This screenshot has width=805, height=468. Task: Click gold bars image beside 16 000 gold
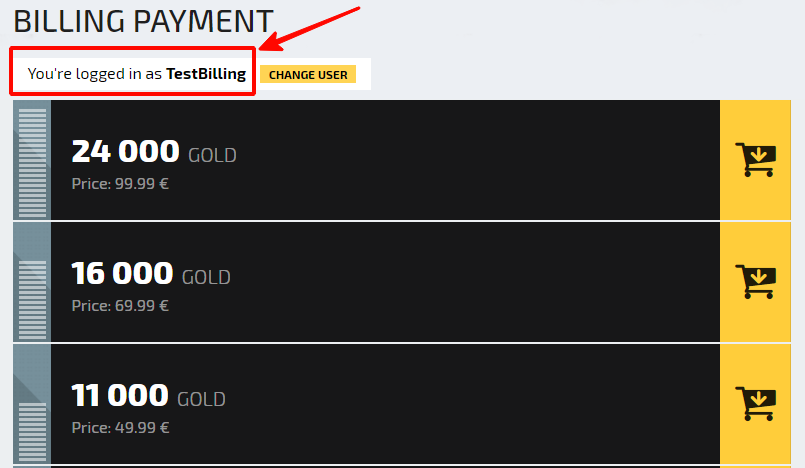pos(32,282)
